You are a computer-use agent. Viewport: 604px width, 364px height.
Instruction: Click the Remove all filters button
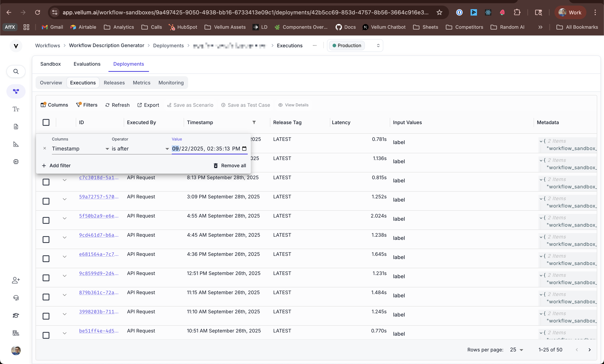pyautogui.click(x=230, y=166)
